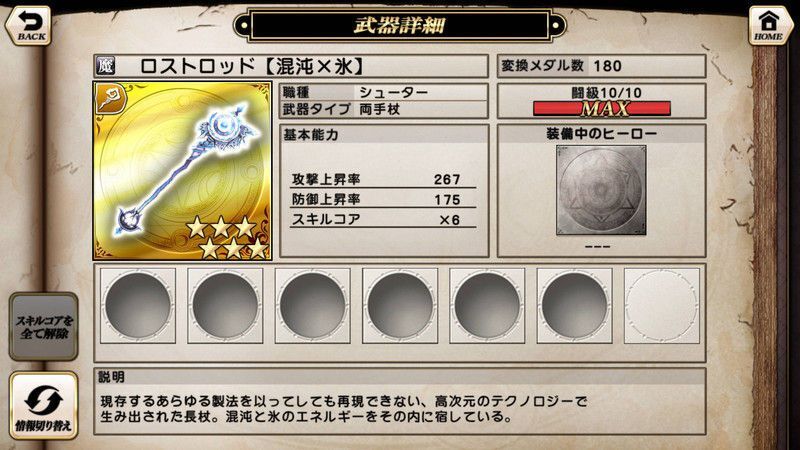The width and height of the screenshot is (800, 450).
Task: Tap the BACK arrow button
Action: [29, 26]
